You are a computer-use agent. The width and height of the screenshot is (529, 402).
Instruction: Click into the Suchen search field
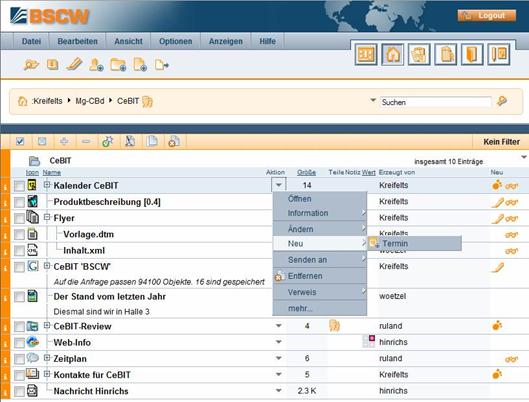(x=436, y=102)
